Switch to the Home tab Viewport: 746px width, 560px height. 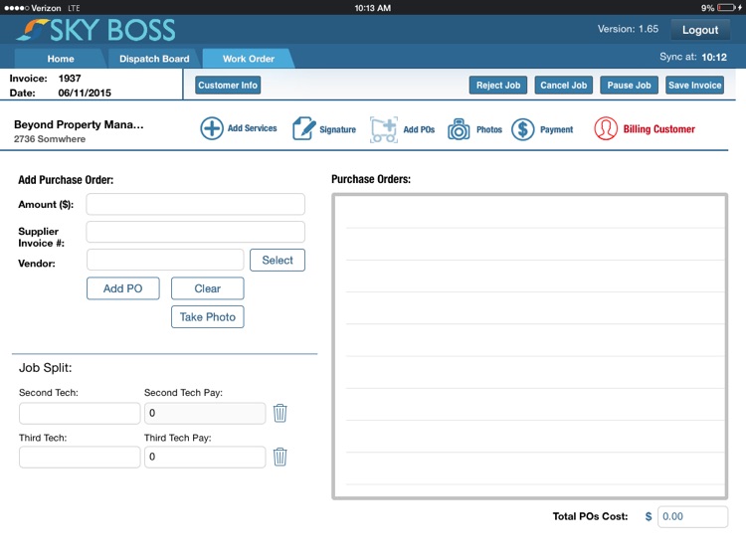(61, 59)
